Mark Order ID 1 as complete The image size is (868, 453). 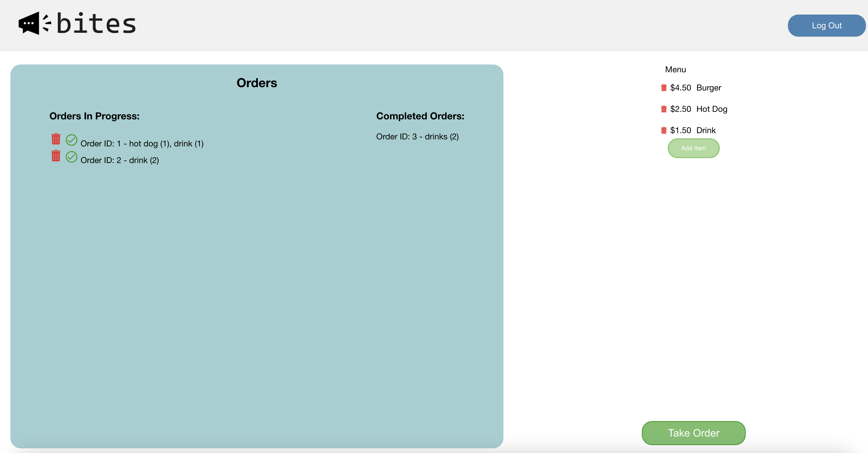(72, 140)
